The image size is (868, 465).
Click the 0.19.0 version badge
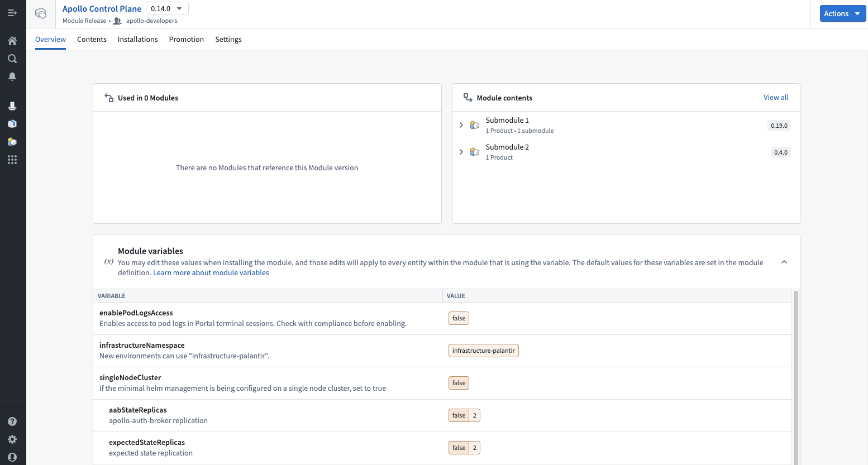[x=779, y=126]
